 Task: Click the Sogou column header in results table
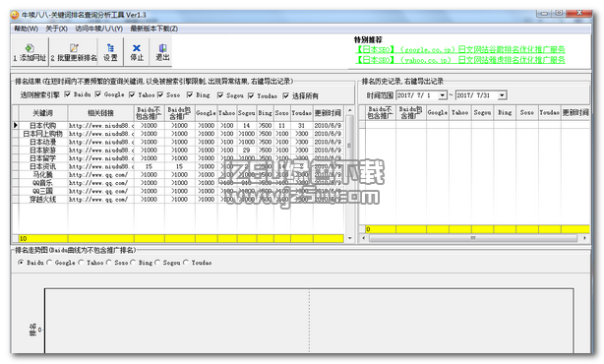(247, 113)
